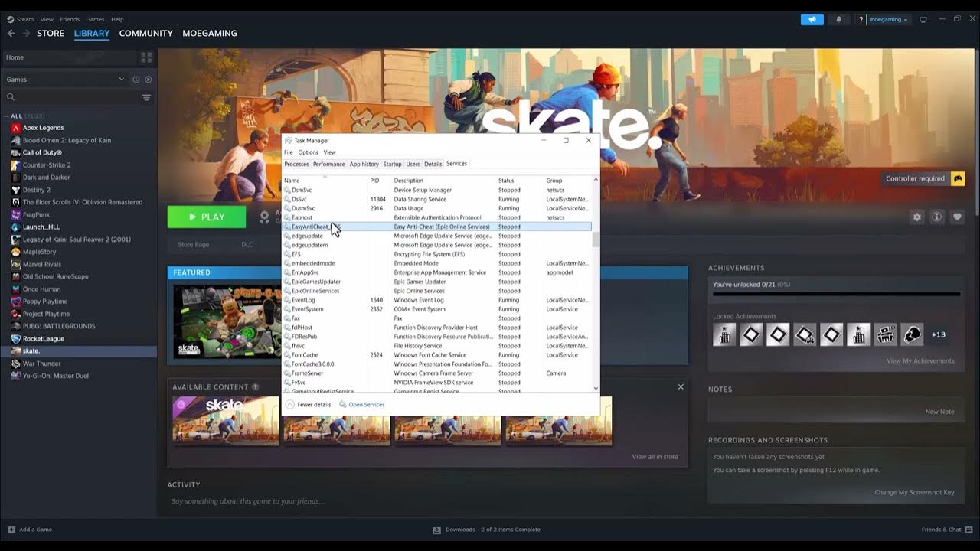The width and height of the screenshot is (980, 551).
Task: Open the Options menu in Task Manager
Action: (x=308, y=152)
